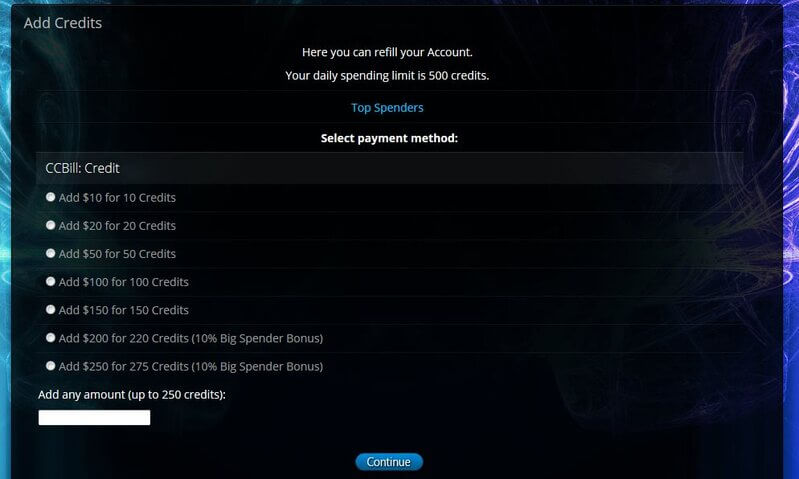This screenshot has height=479, width=799.
Task: Select the $250 for 275 Credits radio button
Action: [x=50, y=365]
